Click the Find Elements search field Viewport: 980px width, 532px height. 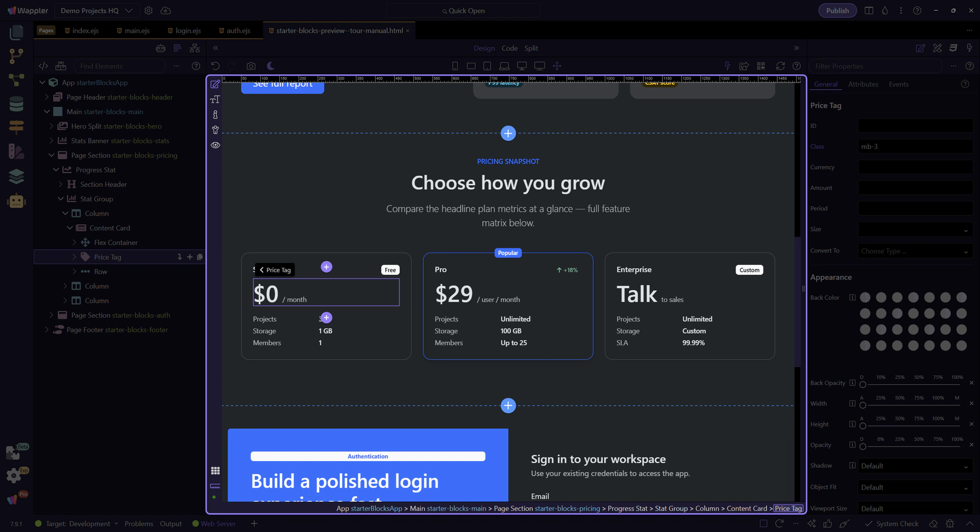click(x=120, y=66)
